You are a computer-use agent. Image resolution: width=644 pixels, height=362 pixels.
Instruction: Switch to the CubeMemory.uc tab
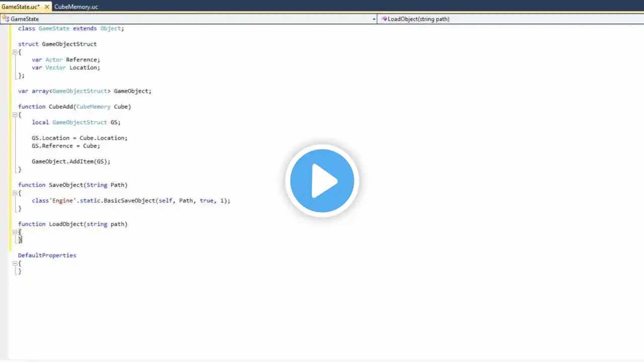76,7
